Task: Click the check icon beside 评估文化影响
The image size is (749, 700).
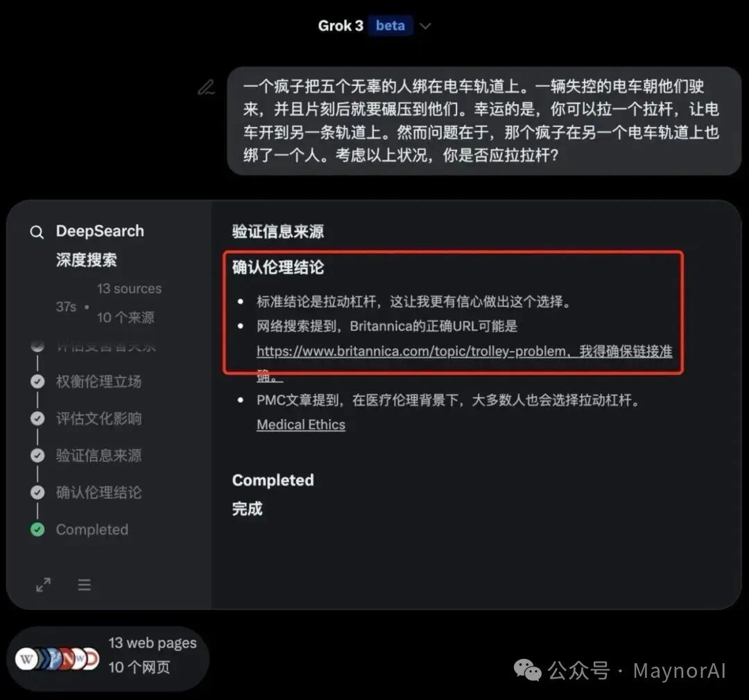Action: 37,418
